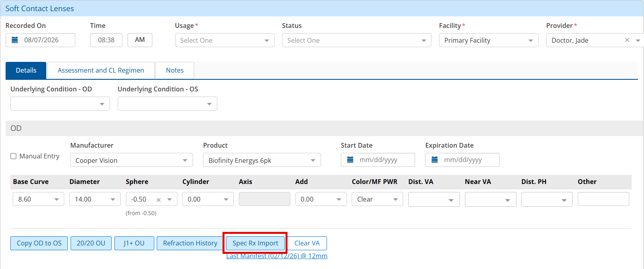Open the Status Select One dropdown

coord(356,40)
